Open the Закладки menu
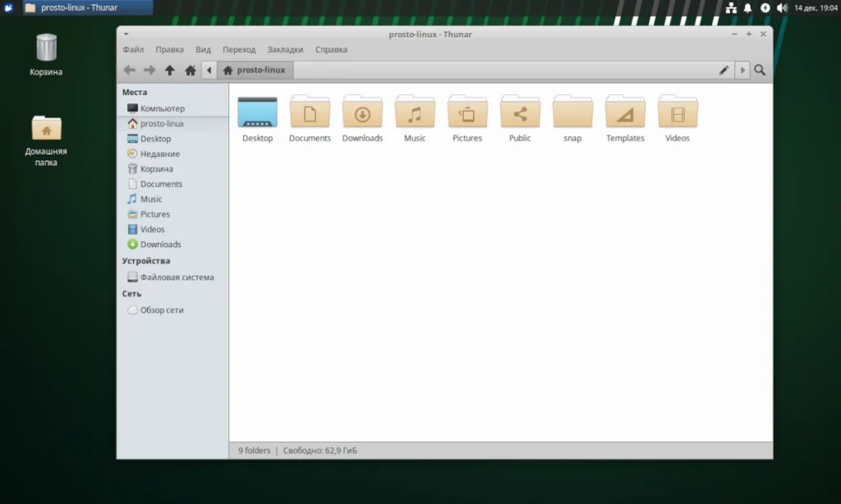This screenshot has width=841, height=504. (285, 49)
